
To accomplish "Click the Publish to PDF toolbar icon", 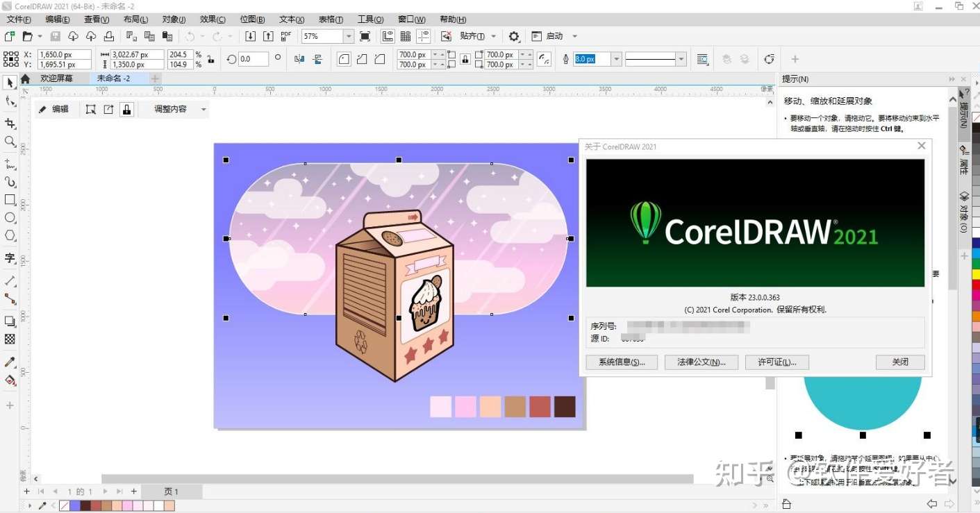I will click(285, 35).
